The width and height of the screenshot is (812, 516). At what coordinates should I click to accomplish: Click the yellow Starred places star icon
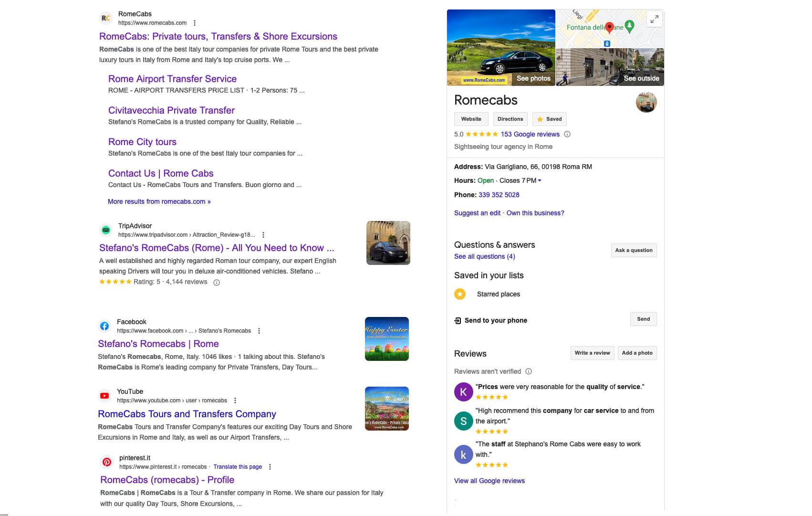460,294
